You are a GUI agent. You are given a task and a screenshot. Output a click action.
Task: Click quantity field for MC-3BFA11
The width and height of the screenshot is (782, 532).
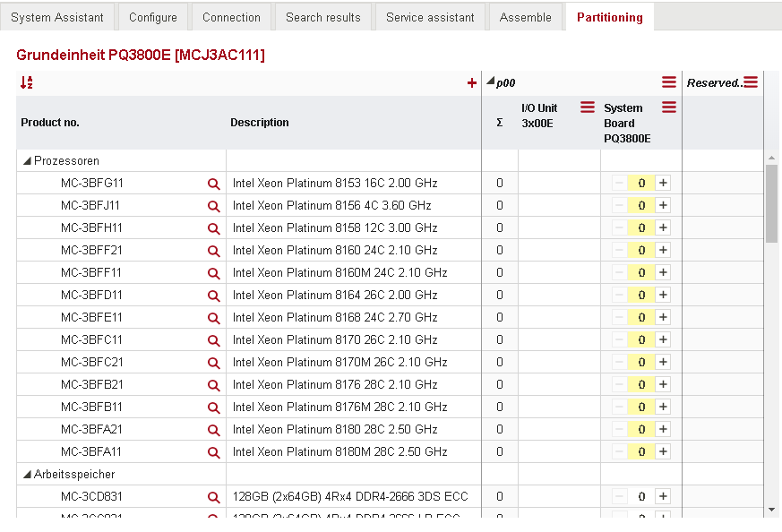point(641,452)
